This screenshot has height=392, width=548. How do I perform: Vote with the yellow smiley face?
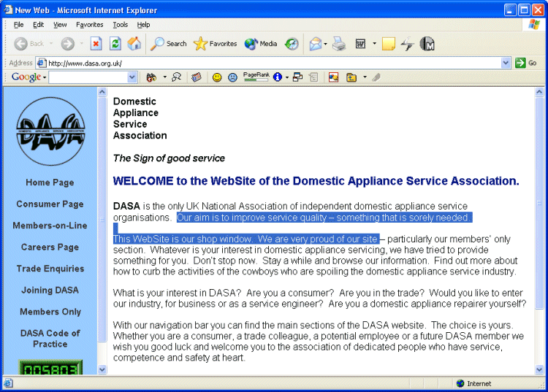point(217,77)
